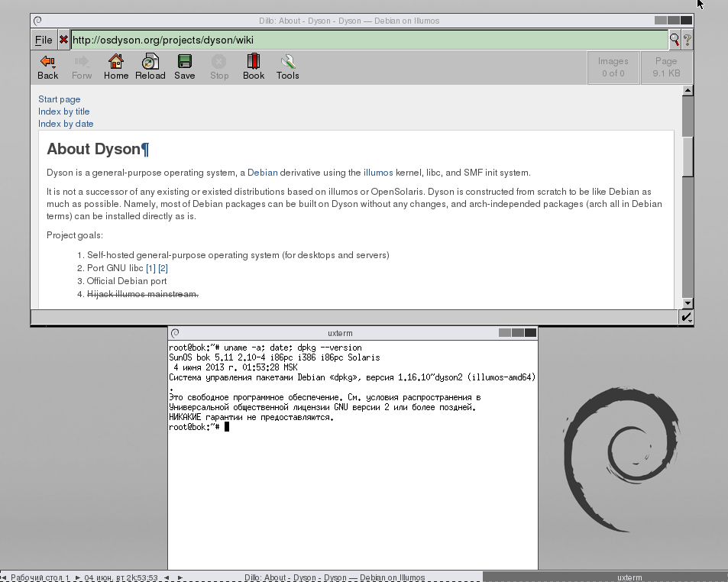Click the 'Project goals:' text

click(x=75, y=235)
